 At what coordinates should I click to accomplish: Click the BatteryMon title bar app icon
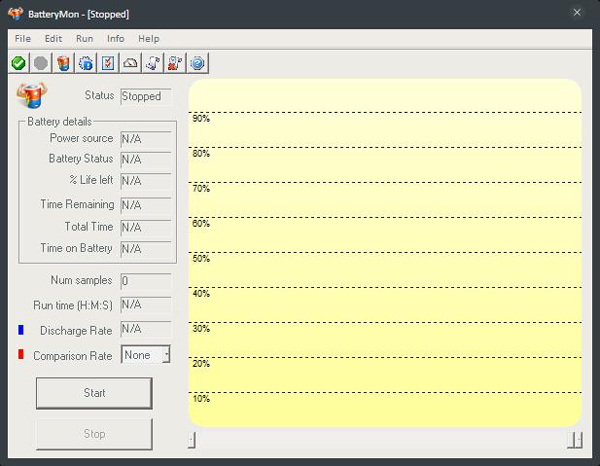pos(16,14)
